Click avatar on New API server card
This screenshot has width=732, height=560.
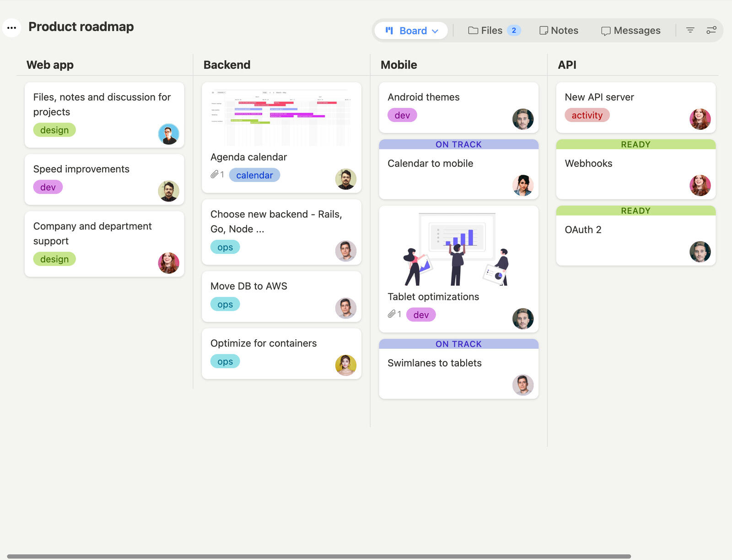click(x=700, y=119)
